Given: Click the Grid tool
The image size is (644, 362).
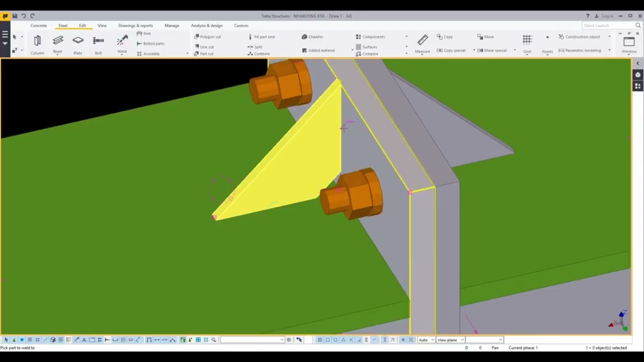Looking at the screenshot, I should click(527, 44).
